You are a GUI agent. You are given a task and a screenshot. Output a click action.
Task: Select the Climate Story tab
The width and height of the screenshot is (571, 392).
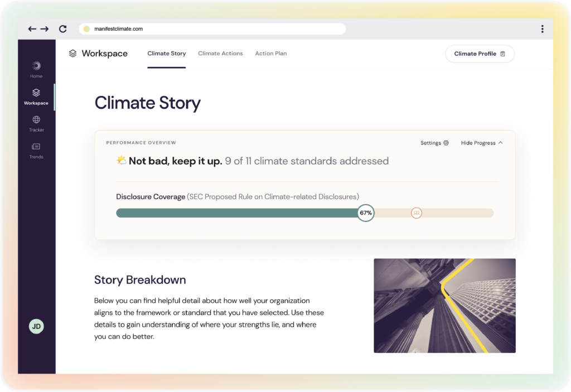coord(166,53)
